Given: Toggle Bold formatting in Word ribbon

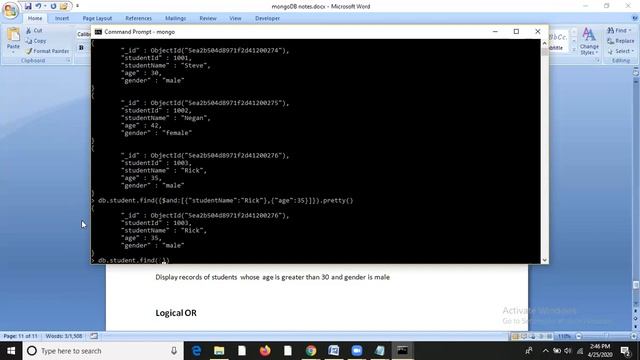Looking at the screenshot, I should [x=81, y=48].
